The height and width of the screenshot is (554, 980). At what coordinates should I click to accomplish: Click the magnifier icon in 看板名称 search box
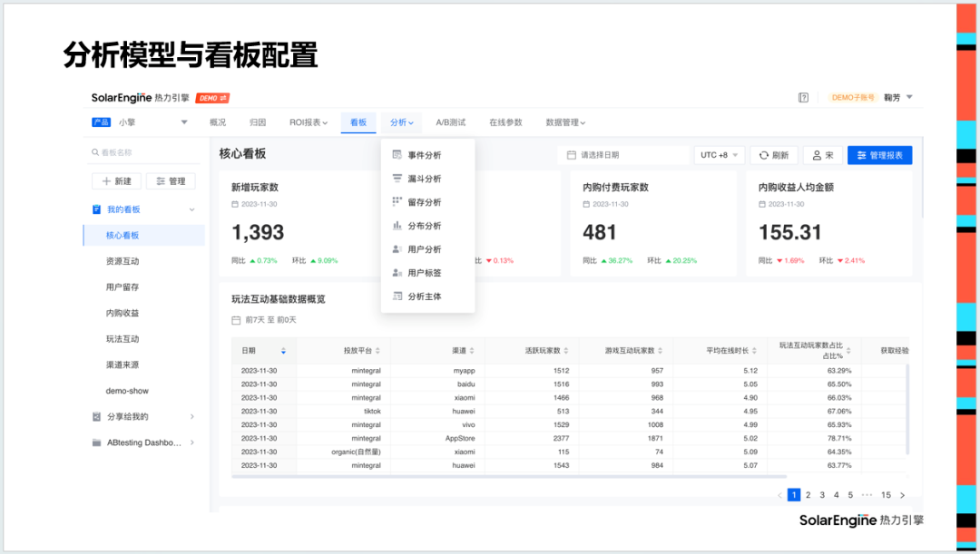coord(94,152)
